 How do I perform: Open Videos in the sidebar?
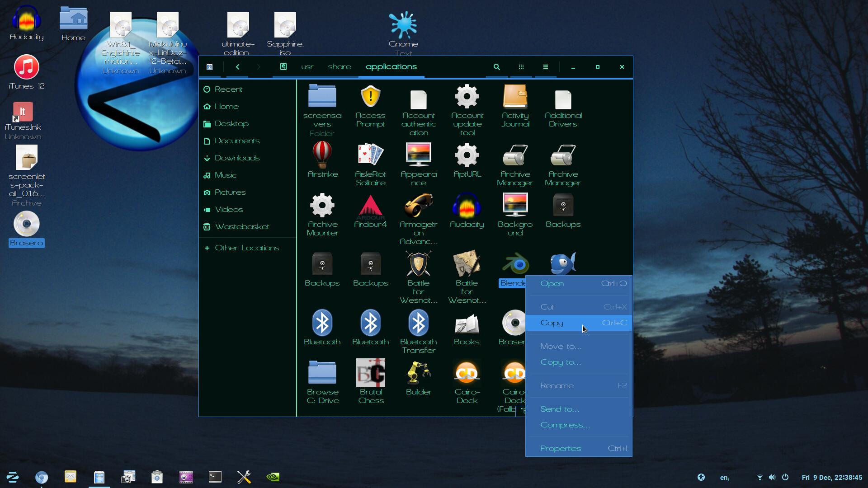tap(247, 209)
